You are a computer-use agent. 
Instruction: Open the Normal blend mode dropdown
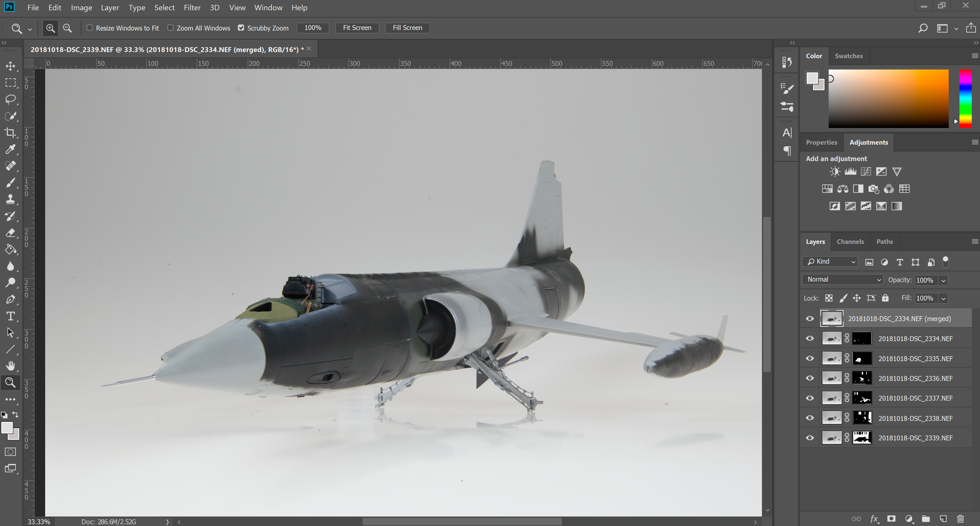pyautogui.click(x=842, y=280)
